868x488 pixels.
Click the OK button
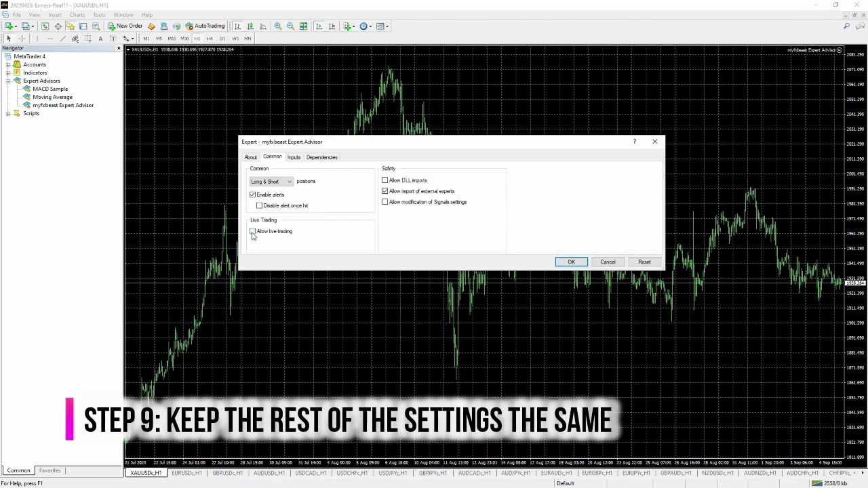click(571, 262)
